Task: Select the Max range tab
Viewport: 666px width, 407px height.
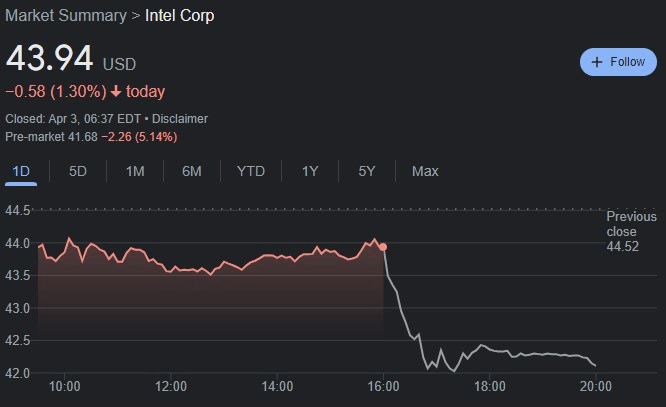Action: pos(425,171)
